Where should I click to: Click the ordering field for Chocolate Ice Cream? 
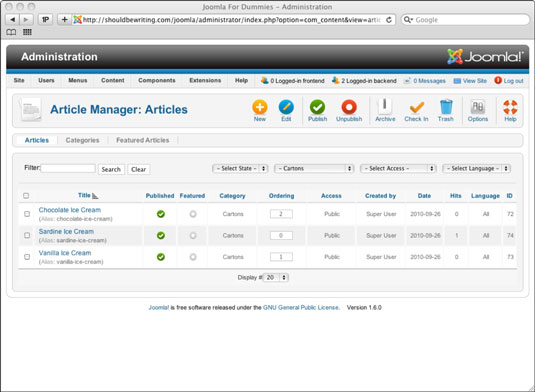point(281,214)
